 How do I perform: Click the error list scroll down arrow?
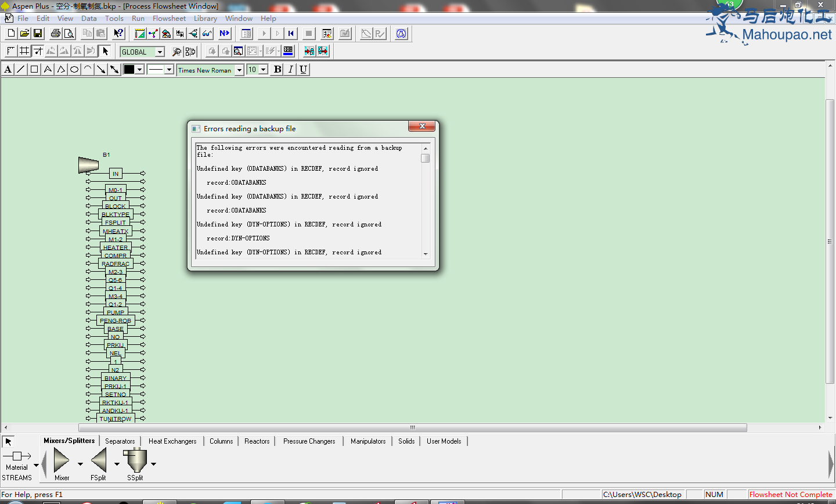click(x=426, y=254)
